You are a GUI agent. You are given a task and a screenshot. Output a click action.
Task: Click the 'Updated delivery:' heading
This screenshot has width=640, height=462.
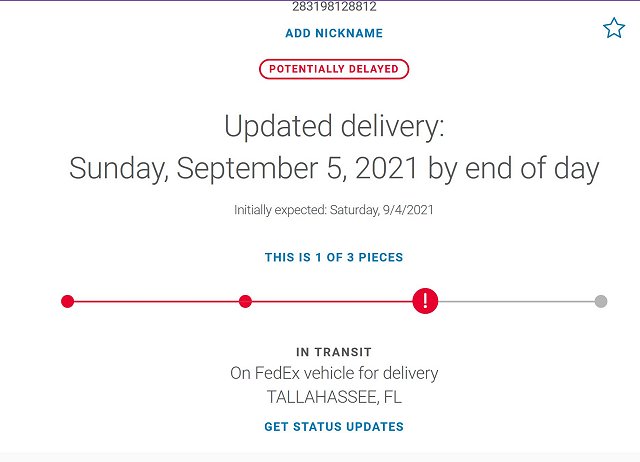coord(334,126)
